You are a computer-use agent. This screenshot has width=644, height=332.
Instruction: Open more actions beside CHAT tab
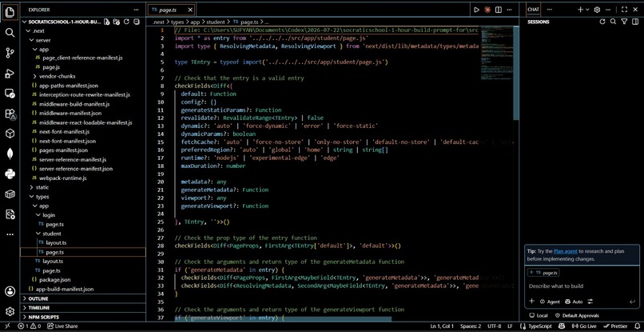tap(550, 10)
